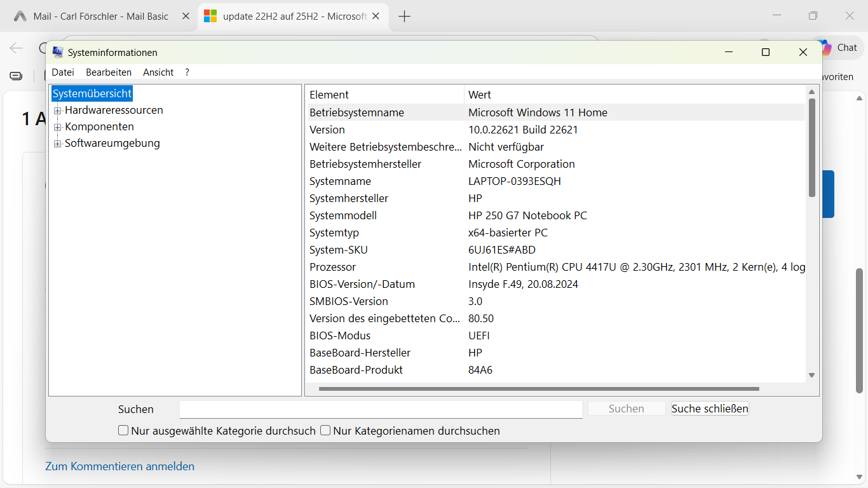868x488 pixels.
Task: Expand the Softwareumgebung node
Action: pyautogui.click(x=58, y=144)
